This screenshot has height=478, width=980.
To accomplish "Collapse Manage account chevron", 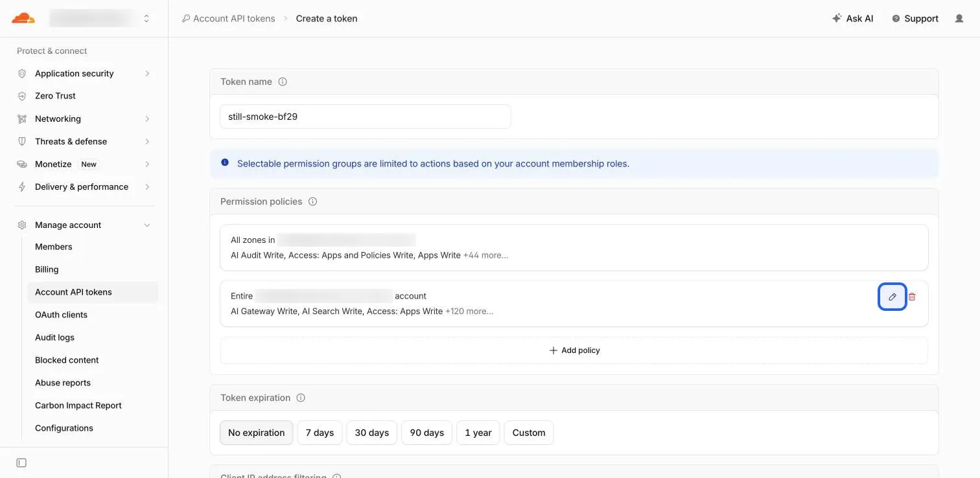I will [147, 225].
